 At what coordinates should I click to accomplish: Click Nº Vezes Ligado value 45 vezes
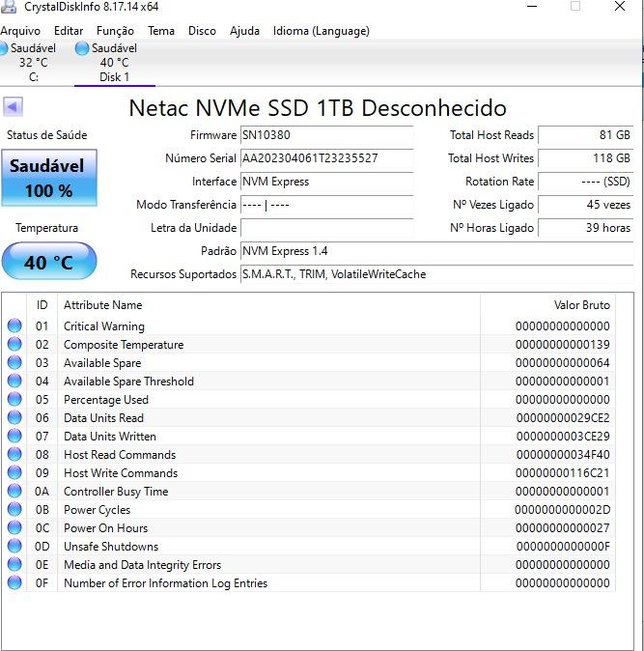tap(586, 205)
